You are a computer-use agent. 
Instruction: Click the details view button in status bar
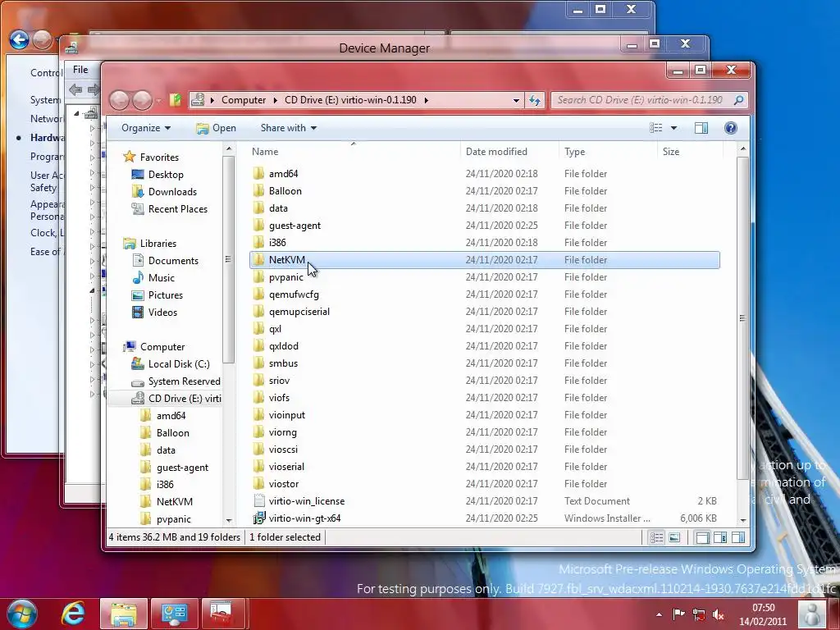(656, 537)
